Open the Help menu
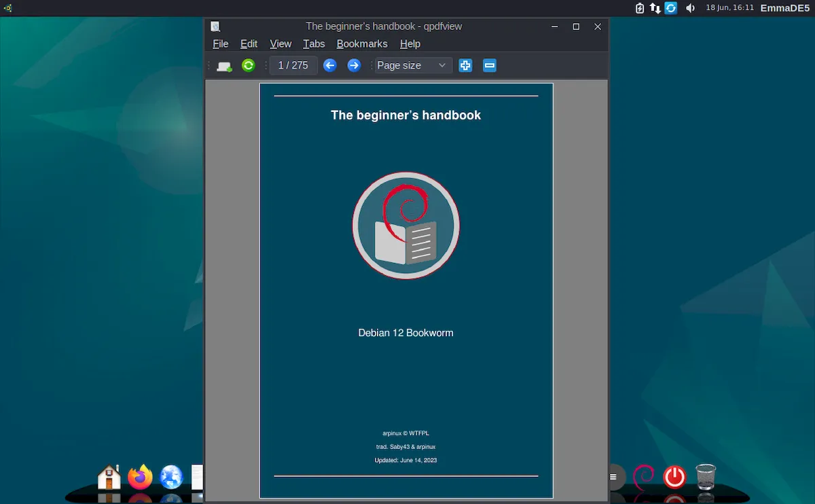This screenshot has height=504, width=815. (410, 43)
